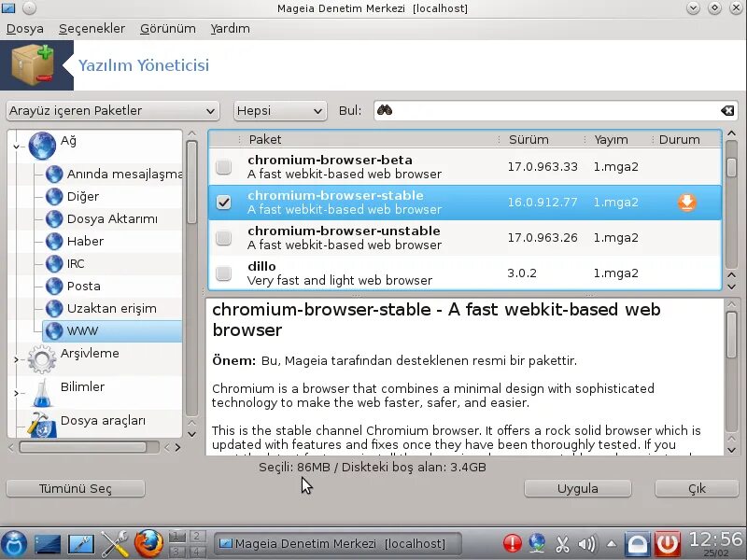Image resolution: width=747 pixels, height=560 pixels.
Task: Click the globe icon beside Diğer
Action: point(54,197)
